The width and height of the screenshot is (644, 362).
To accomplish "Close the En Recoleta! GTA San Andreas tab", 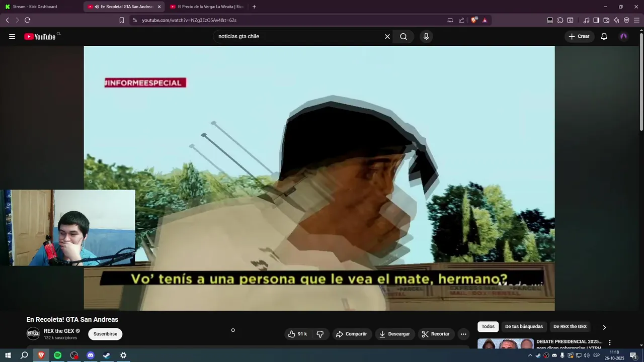I will [x=159, y=7].
